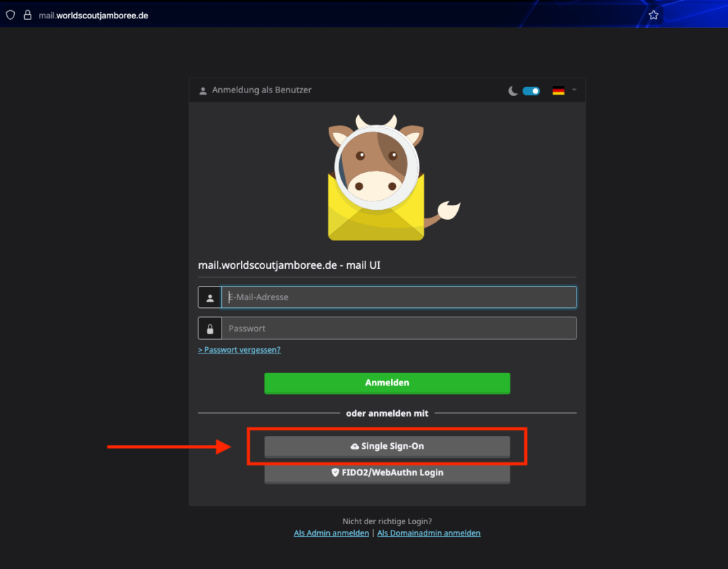Click the URL in the address bar
The image size is (728, 569).
pos(93,15)
